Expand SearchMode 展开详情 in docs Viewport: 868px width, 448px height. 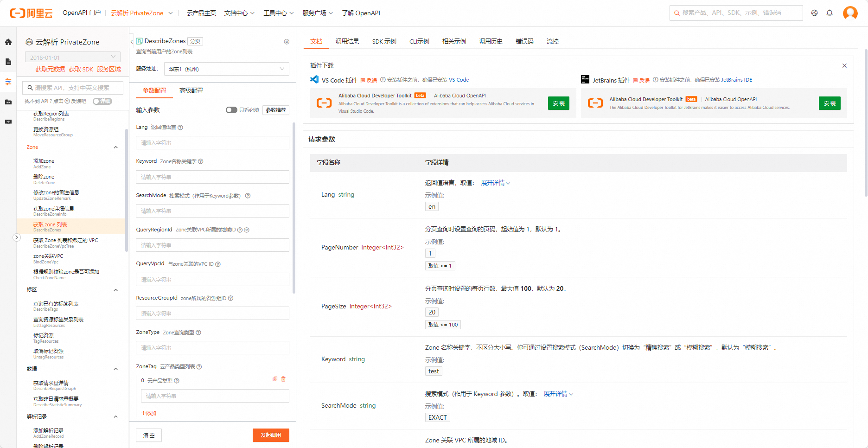558,394
